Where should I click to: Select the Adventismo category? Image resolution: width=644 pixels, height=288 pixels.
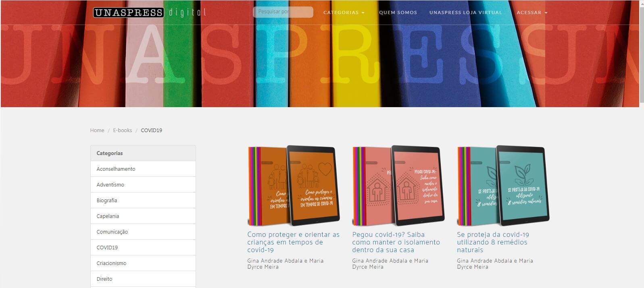click(x=143, y=184)
